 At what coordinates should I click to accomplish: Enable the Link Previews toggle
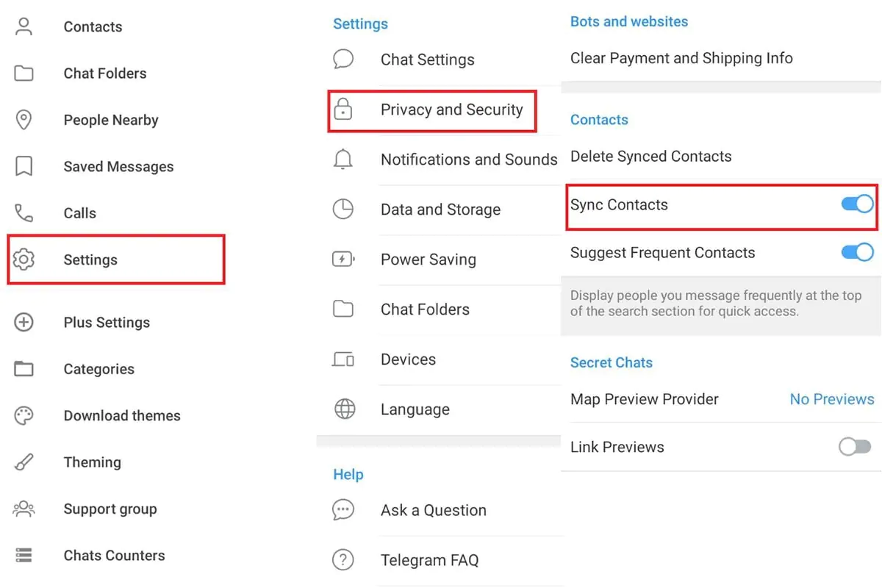(856, 447)
